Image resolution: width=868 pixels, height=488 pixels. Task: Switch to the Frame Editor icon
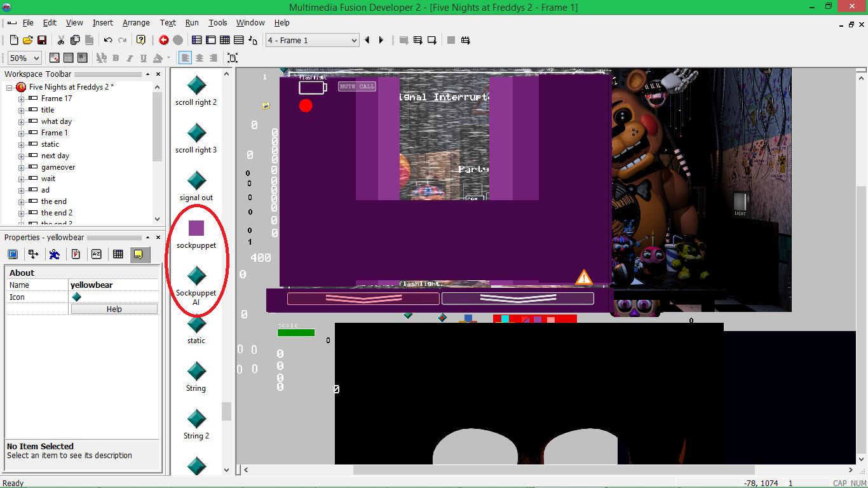pyautogui.click(x=211, y=40)
